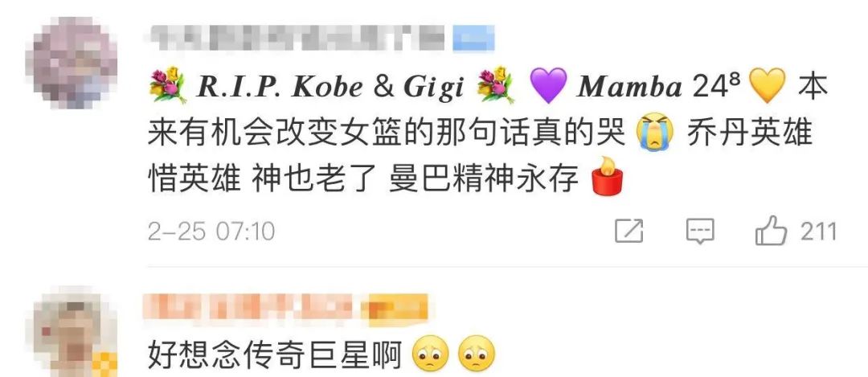Tap the yellow heart emoji after Mamba 24
Image resolution: width=868 pixels, height=377 pixels.
coord(768,85)
